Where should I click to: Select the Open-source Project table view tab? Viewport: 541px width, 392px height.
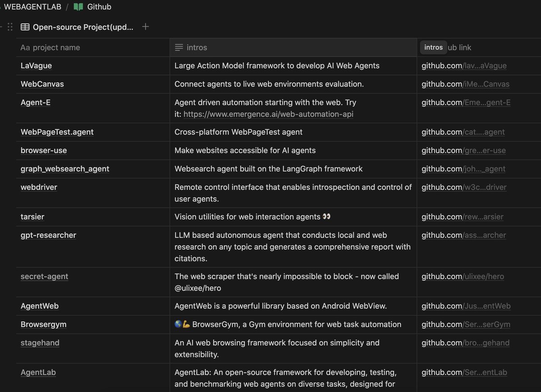coord(77,27)
